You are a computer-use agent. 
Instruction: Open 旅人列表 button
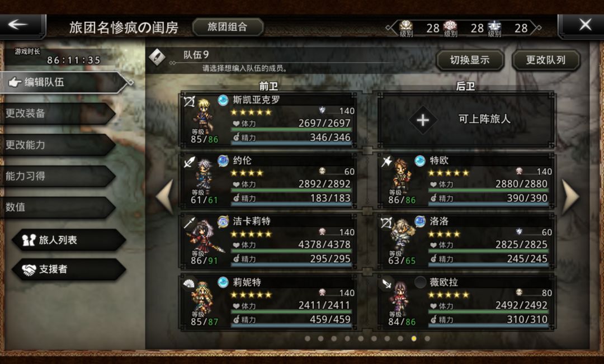point(69,240)
